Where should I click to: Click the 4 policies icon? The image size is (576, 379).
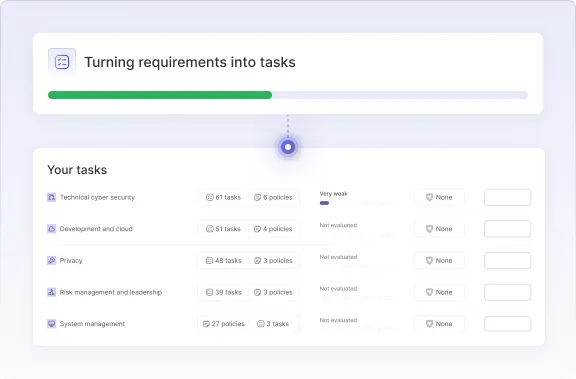click(258, 229)
